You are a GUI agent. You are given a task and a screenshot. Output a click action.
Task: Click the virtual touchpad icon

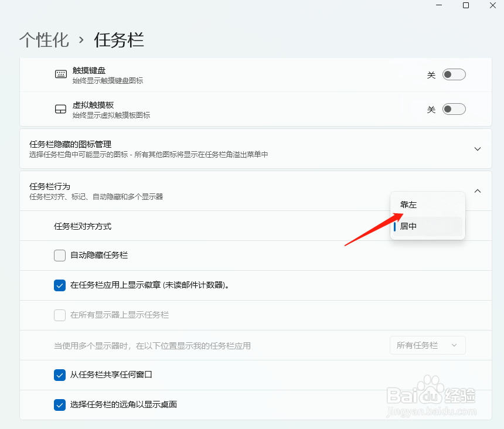point(61,109)
